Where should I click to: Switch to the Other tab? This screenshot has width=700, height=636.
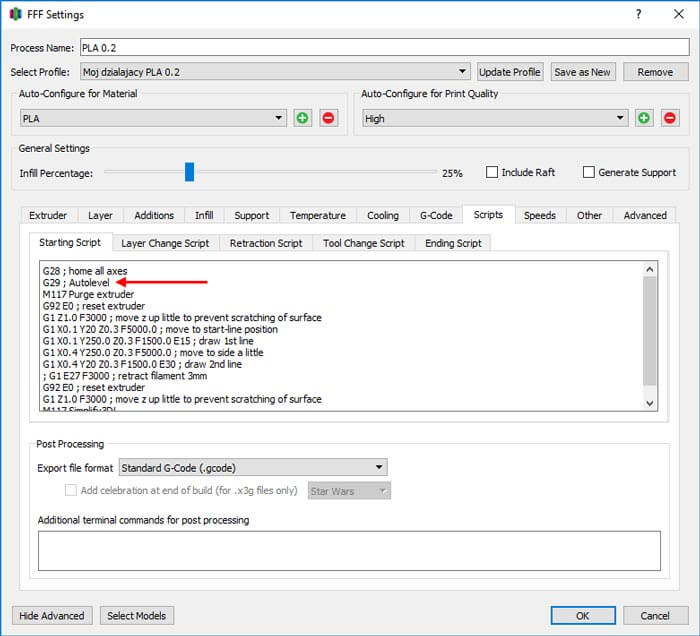[589, 216]
